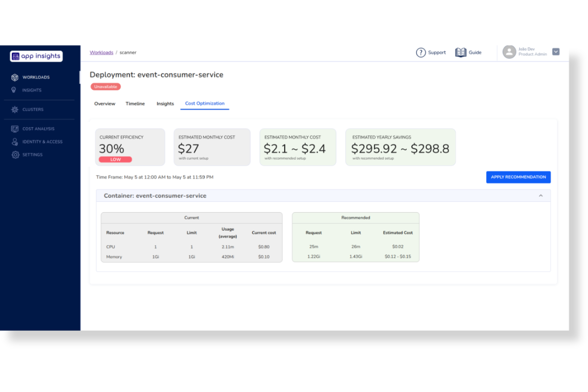The height and width of the screenshot is (392, 588).
Task: Select Workloads in the sidebar menu
Action: coord(36,77)
